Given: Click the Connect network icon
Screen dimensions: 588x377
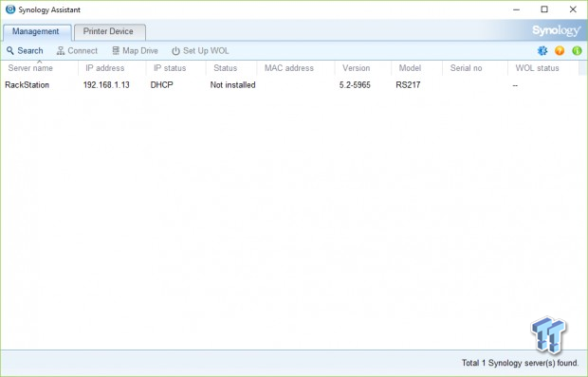Looking at the screenshot, I should [61, 51].
